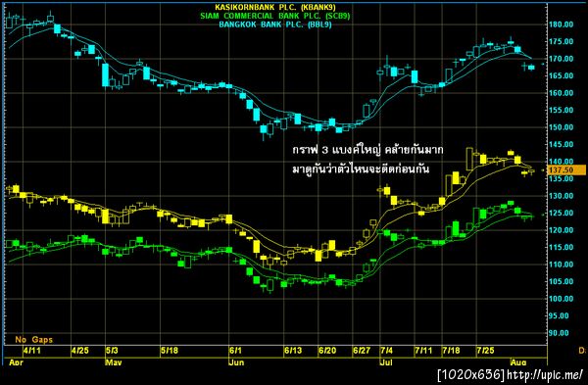Select the 7/4 date marker
Viewport: 588px width, 385px height.
(x=387, y=351)
